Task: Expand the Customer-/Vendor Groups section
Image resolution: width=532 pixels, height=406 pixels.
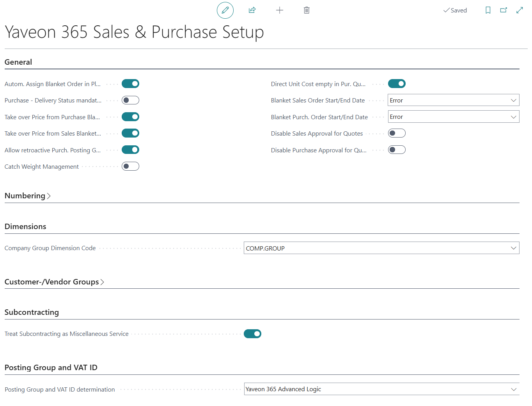Action: point(54,282)
